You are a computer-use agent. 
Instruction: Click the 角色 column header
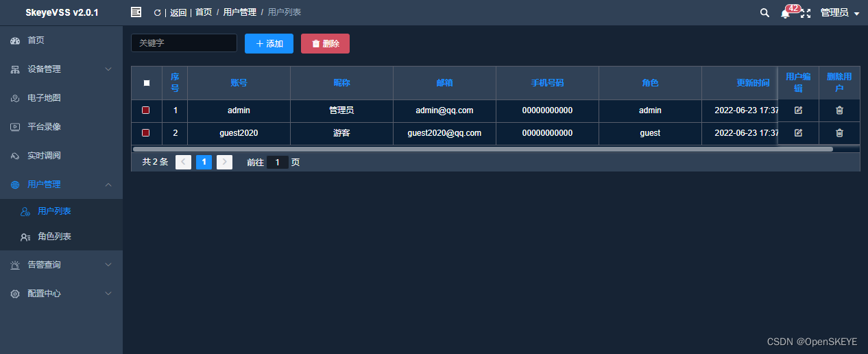(x=650, y=83)
